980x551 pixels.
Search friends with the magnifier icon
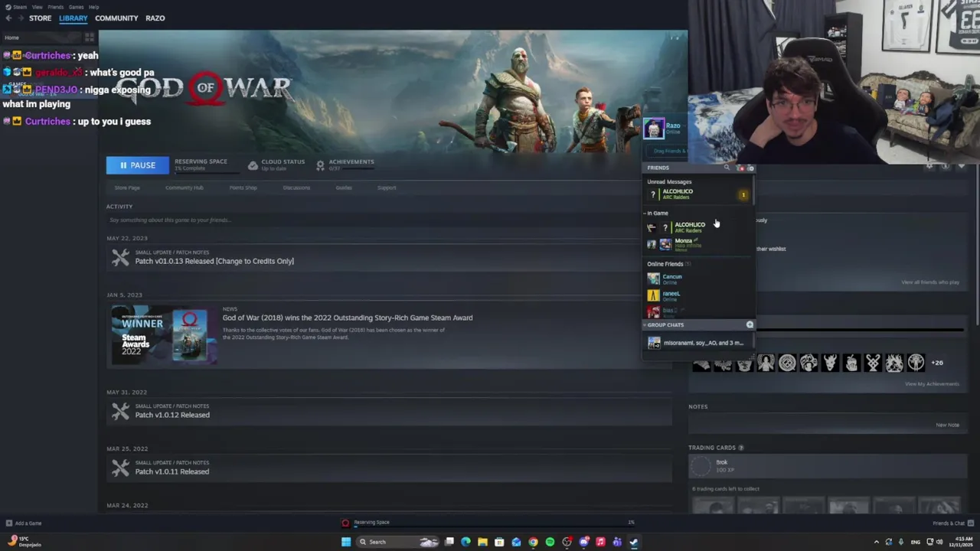(x=727, y=168)
